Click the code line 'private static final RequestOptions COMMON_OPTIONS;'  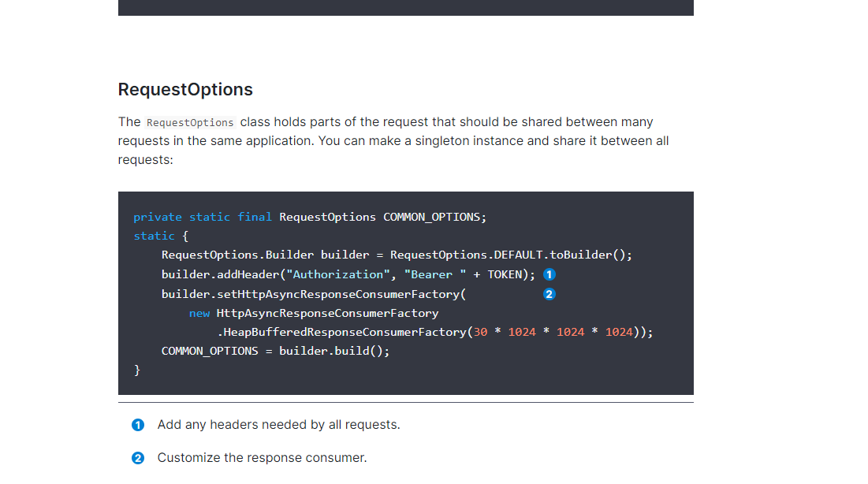click(310, 217)
